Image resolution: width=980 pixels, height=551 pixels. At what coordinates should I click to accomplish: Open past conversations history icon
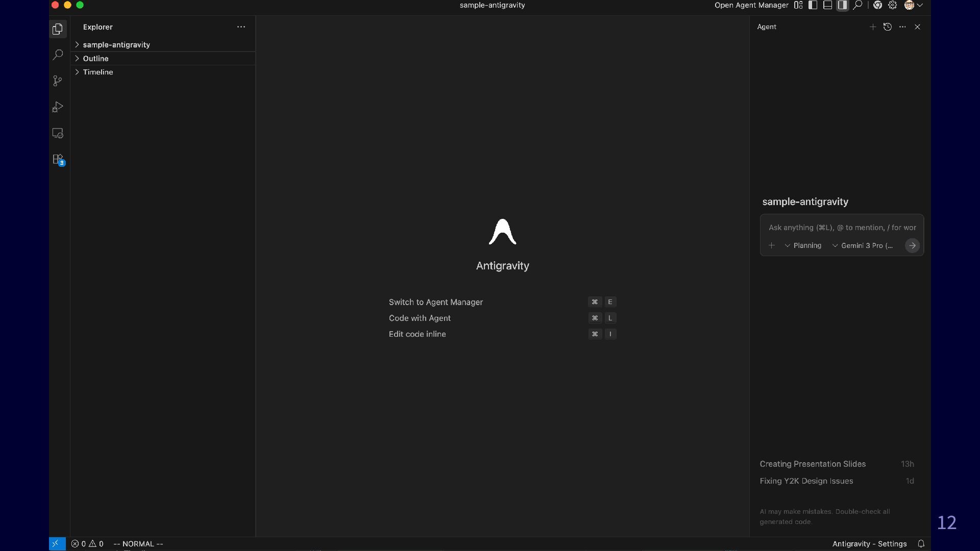click(x=888, y=27)
